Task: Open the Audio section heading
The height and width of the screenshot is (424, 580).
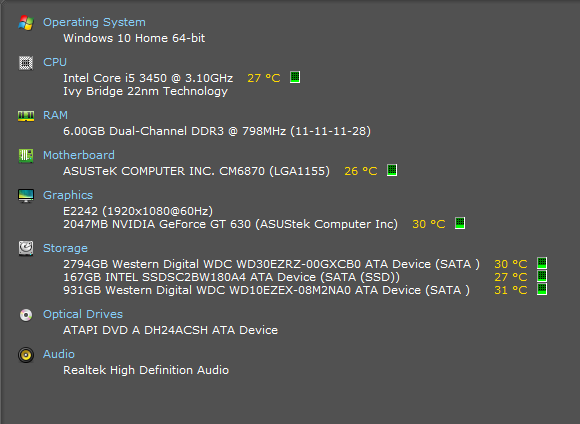Action: tap(59, 354)
